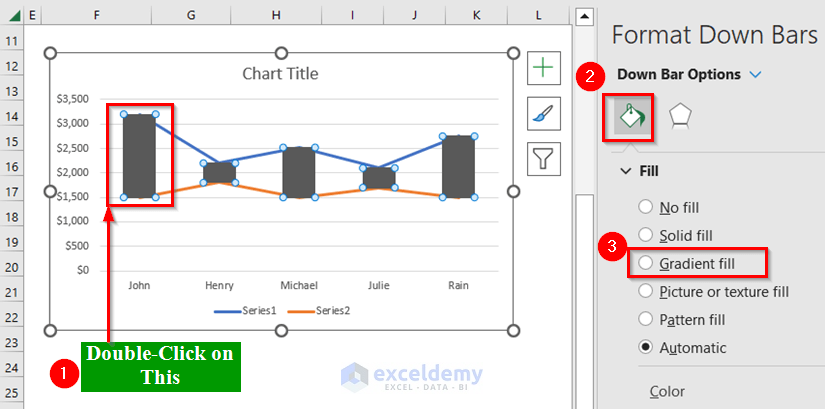Screen dimensions: 825x409
Task: Collapse the Fill section chevron
Action: [626, 172]
